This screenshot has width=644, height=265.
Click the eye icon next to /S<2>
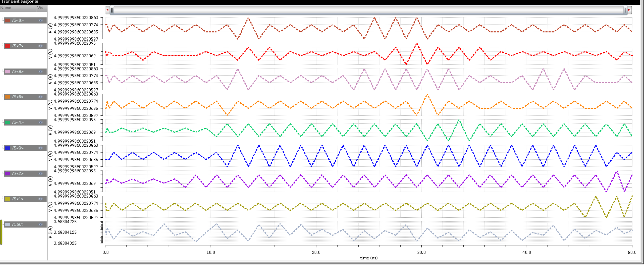pos(40,174)
